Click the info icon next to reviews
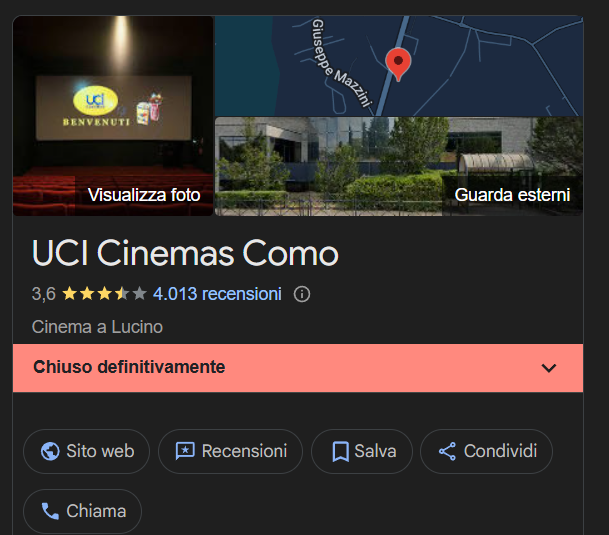This screenshot has width=609, height=535. [302, 294]
